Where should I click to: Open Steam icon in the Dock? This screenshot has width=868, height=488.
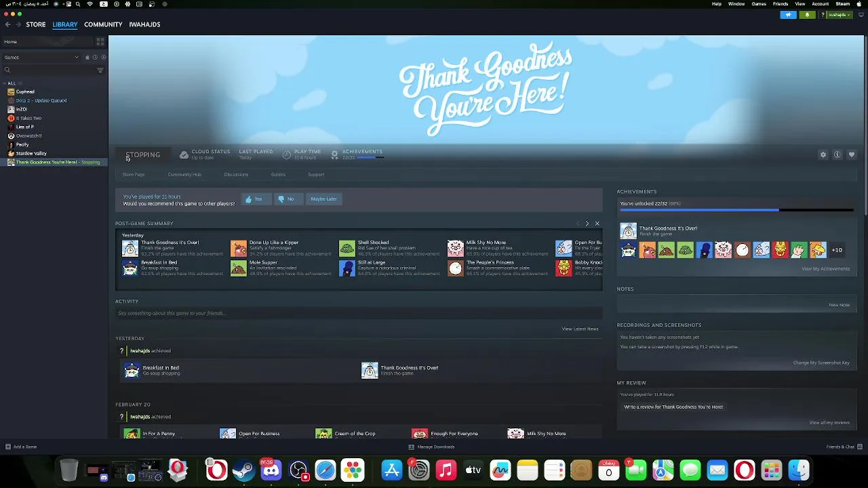pyautogui.click(x=244, y=470)
